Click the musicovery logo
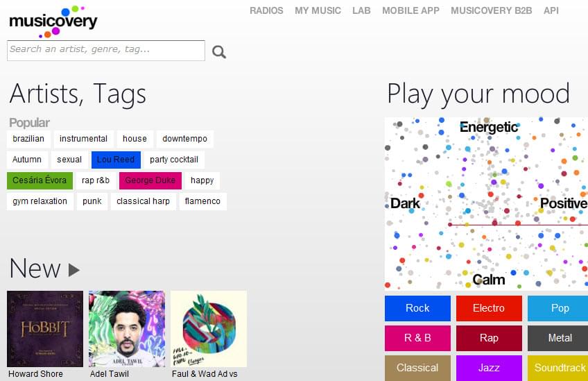 coord(53,21)
